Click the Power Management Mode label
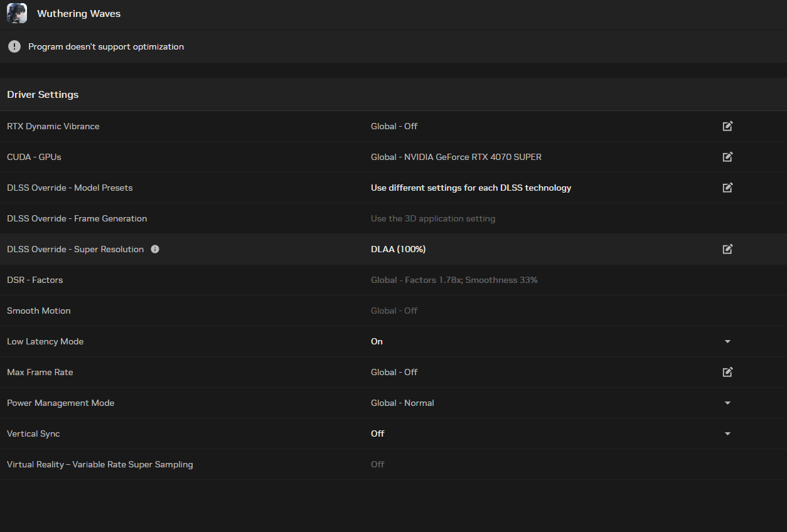This screenshot has width=787, height=532. (x=61, y=403)
